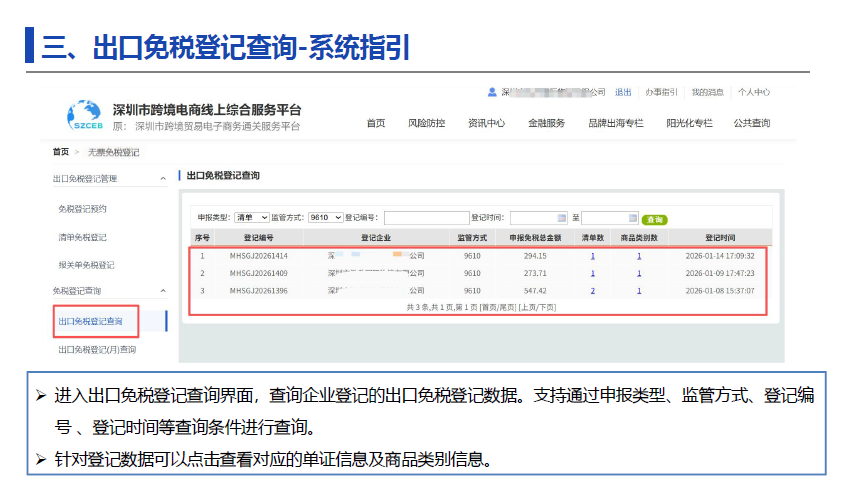Click amount 547.42 in the table

(x=535, y=290)
